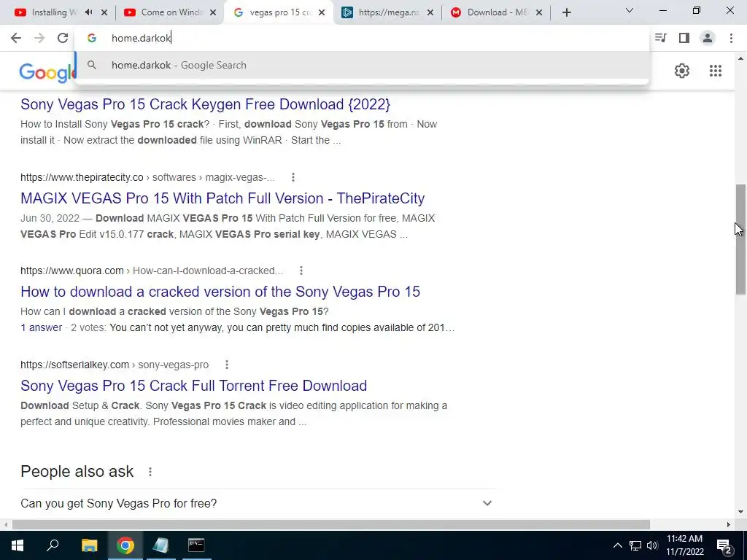Open the Google apps grid
This screenshot has width=747, height=560.
click(715, 71)
